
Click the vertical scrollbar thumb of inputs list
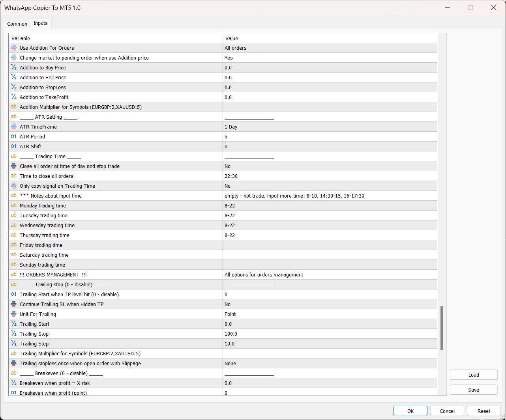pyautogui.click(x=442, y=328)
